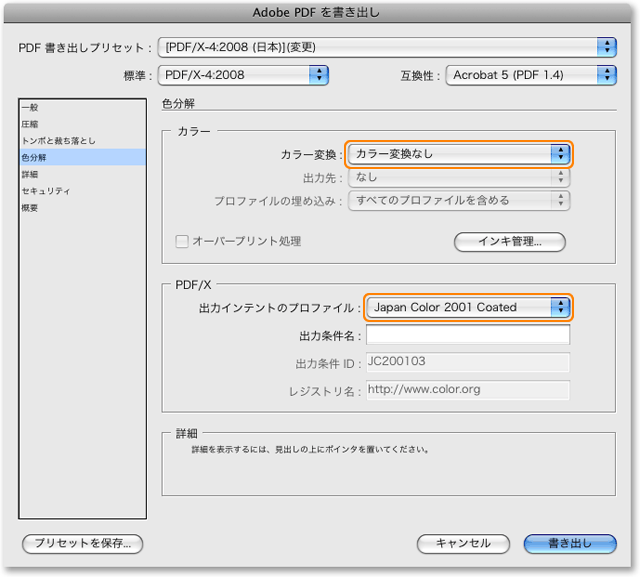Select トンボと裁ち落とし in the sidebar
Viewport: 640px width, 577px height.
[x=58, y=140]
